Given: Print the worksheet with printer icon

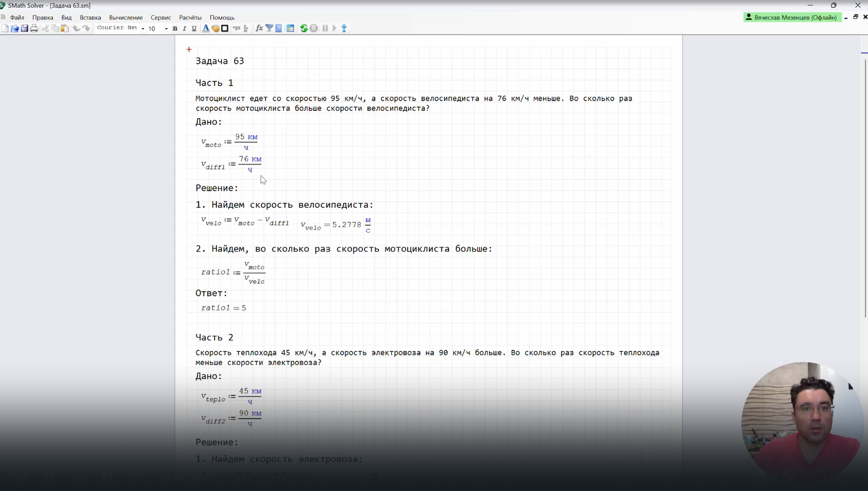Looking at the screenshot, I should 34,29.
